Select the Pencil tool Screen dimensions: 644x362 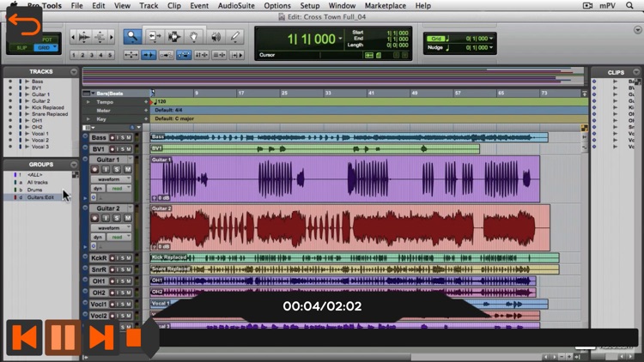[235, 37]
